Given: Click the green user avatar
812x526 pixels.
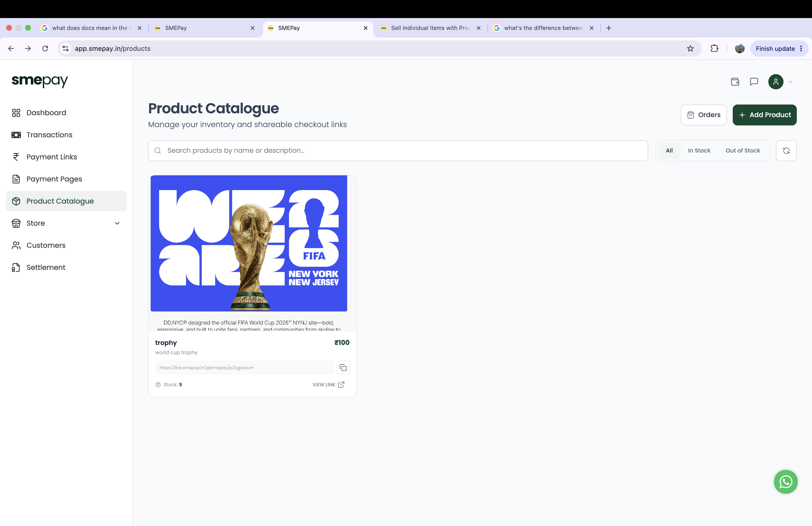Looking at the screenshot, I should pos(775,81).
